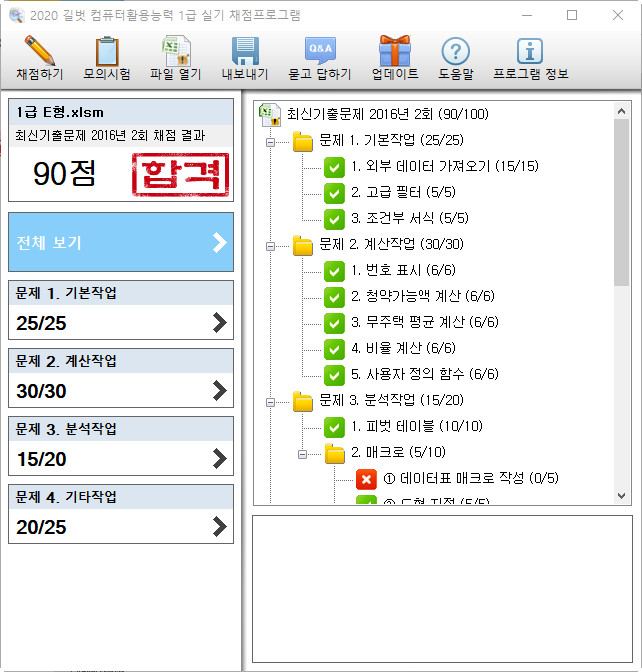Click the tree view vertical scrollbar
The image size is (642, 672).
tap(621, 200)
